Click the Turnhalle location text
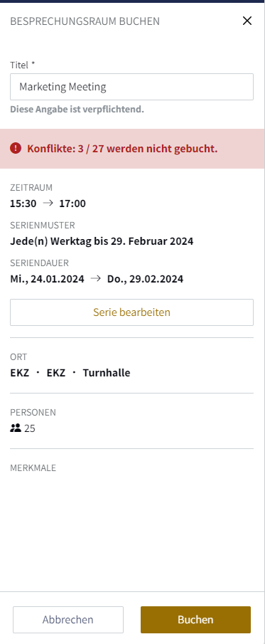Viewport: 265px width, 644px height. click(x=107, y=373)
